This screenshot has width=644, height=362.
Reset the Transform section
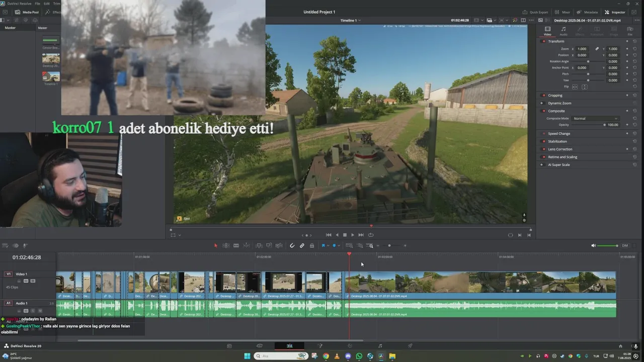point(634,41)
